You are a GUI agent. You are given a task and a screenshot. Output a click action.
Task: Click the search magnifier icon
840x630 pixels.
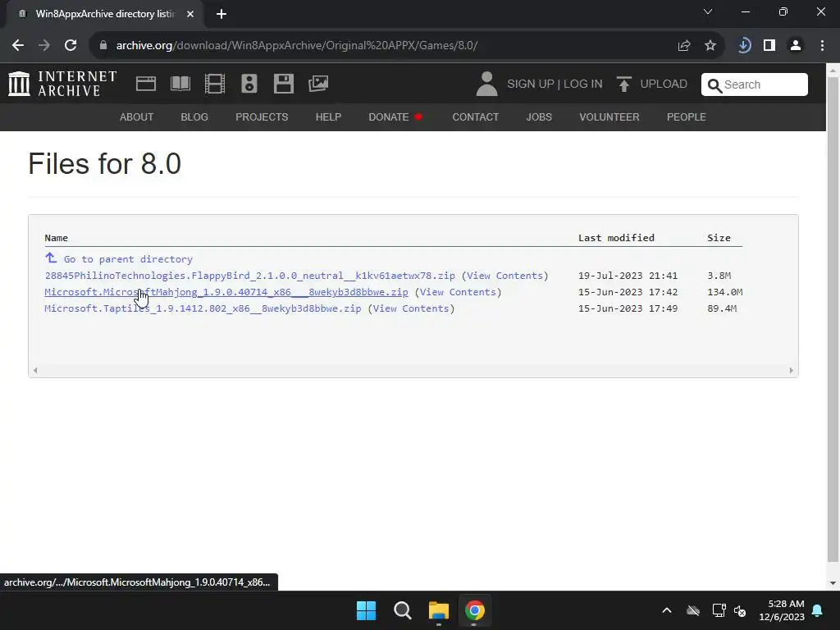714,85
